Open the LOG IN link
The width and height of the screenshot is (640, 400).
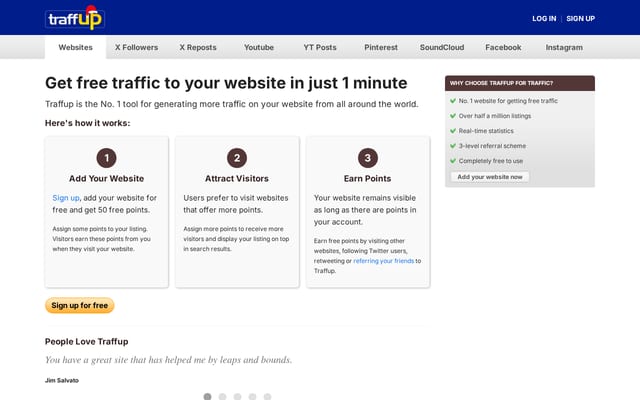click(544, 18)
